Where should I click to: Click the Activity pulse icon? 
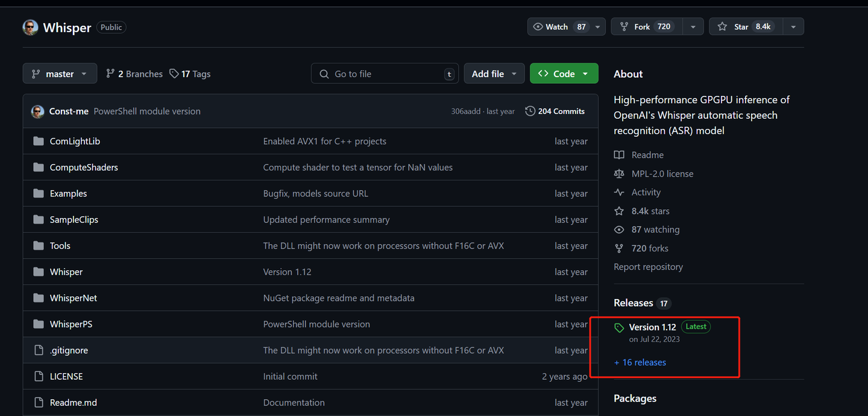click(619, 192)
